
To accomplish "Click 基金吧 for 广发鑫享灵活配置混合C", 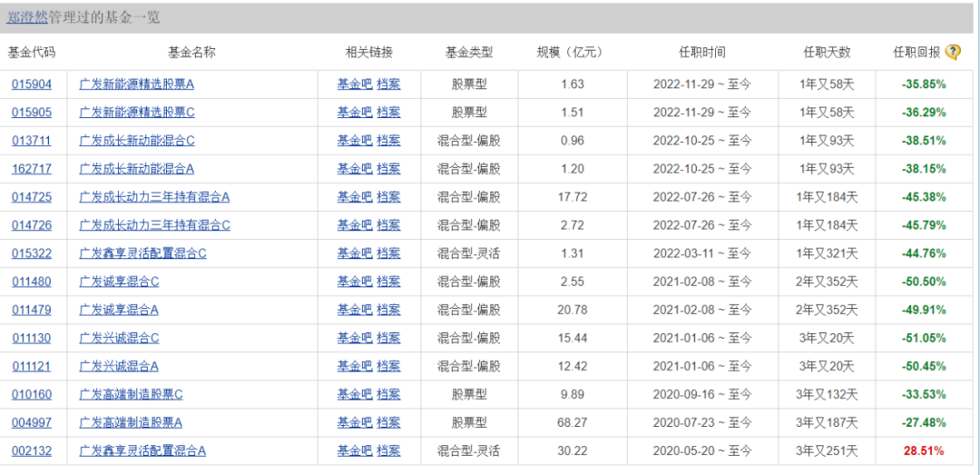I will [x=354, y=253].
